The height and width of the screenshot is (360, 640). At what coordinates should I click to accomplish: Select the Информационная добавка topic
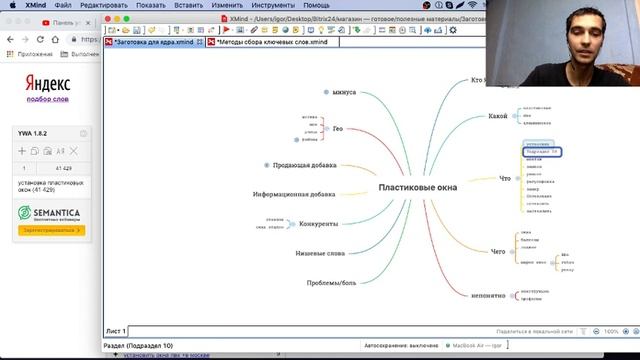[x=294, y=194]
